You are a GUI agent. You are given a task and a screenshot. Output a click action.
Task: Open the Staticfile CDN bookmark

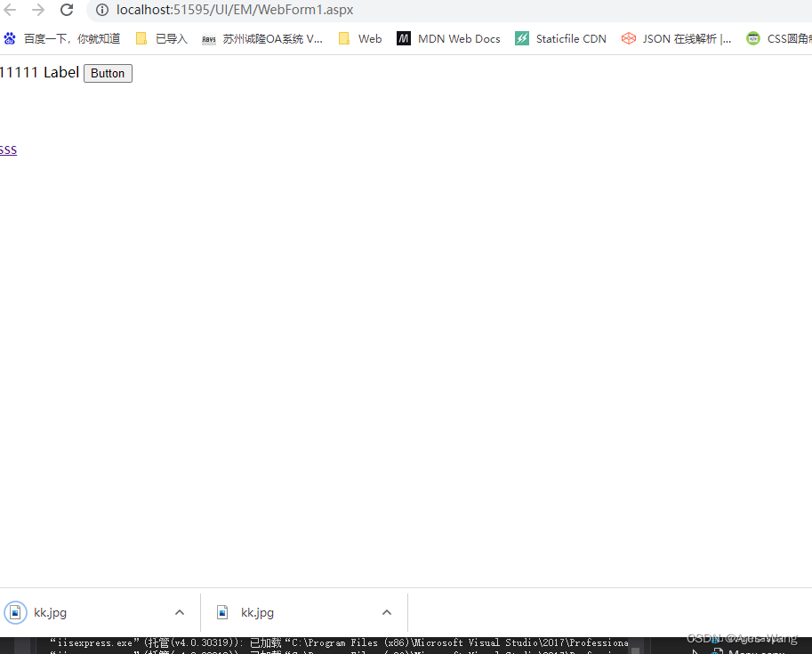coord(560,38)
